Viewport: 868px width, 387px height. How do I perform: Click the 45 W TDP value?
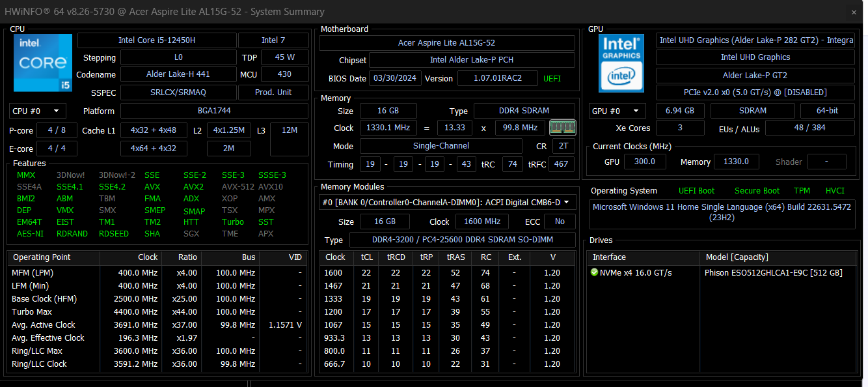(x=284, y=57)
